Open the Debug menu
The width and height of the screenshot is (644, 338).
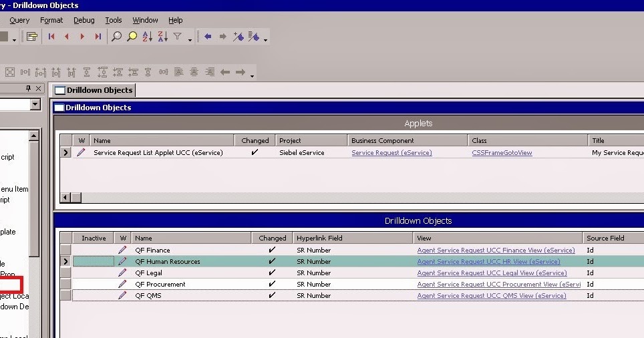(84, 20)
